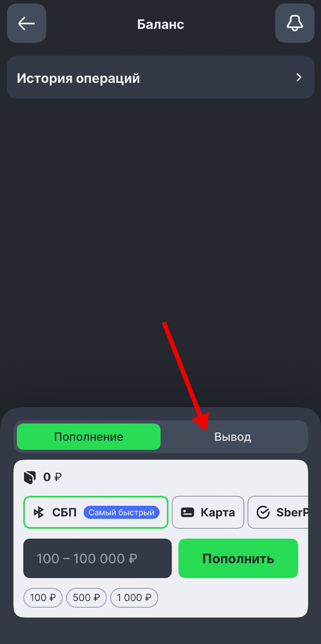Click the Самый быстрый badge
Screen dimensions: 321x644
click(121, 512)
